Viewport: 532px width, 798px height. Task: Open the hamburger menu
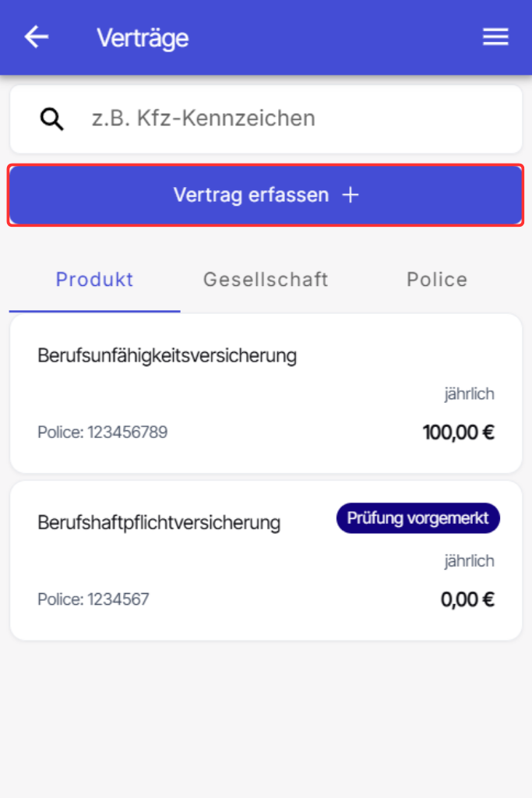point(495,37)
